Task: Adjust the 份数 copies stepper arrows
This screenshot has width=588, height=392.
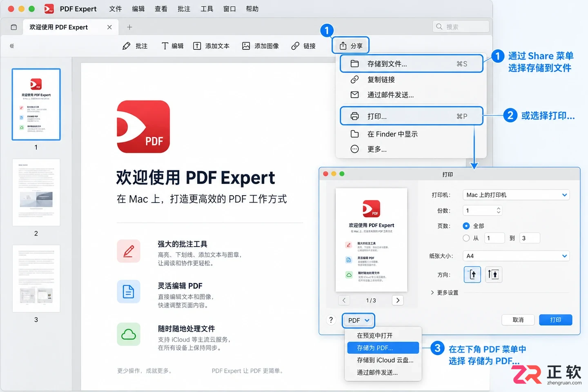Action: tap(498, 210)
